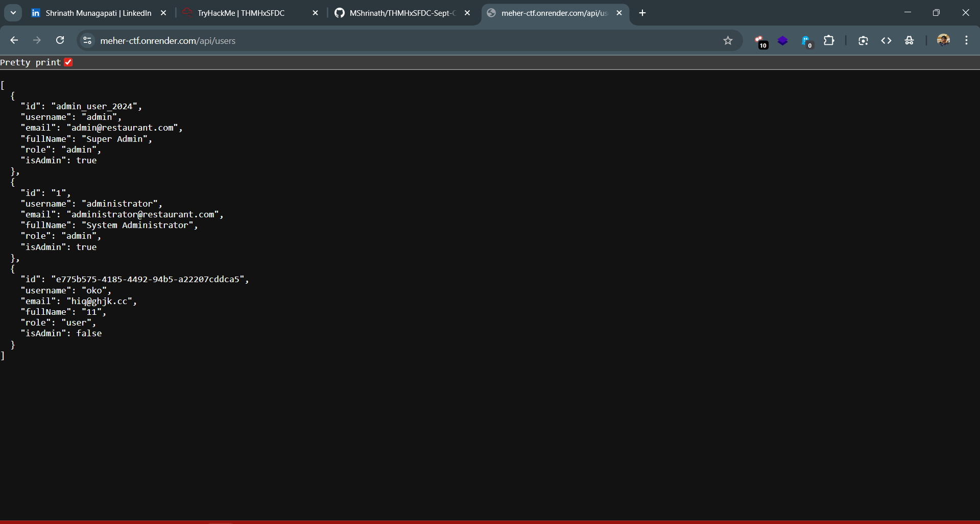Open the tab search dropdown arrow

13,13
